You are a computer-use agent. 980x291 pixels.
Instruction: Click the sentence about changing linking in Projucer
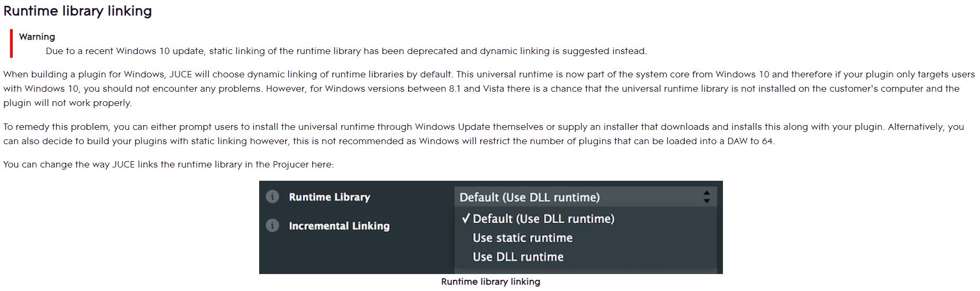[x=169, y=164]
